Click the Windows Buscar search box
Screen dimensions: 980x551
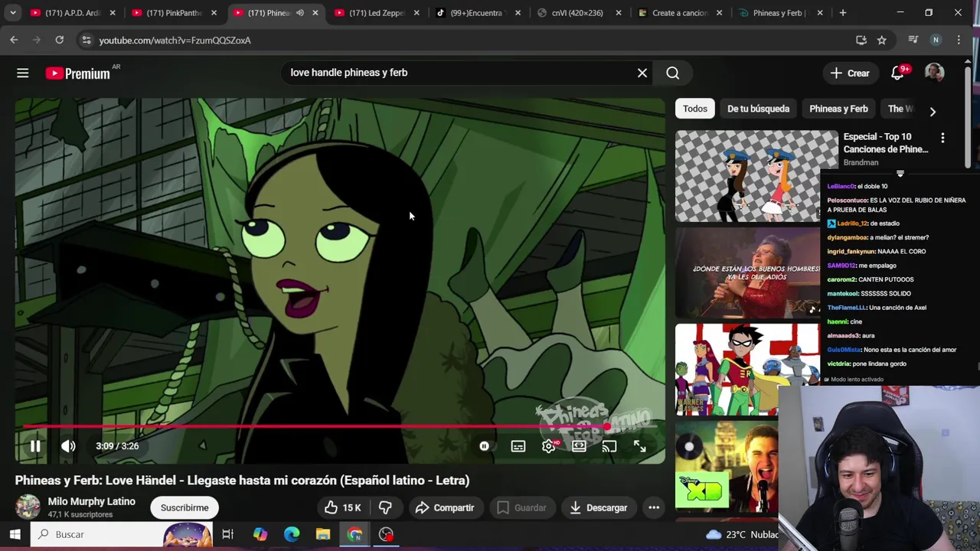(x=122, y=534)
